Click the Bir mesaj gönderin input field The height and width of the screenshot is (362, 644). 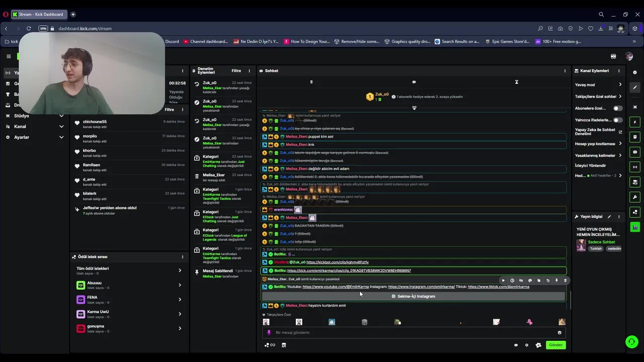click(413, 332)
